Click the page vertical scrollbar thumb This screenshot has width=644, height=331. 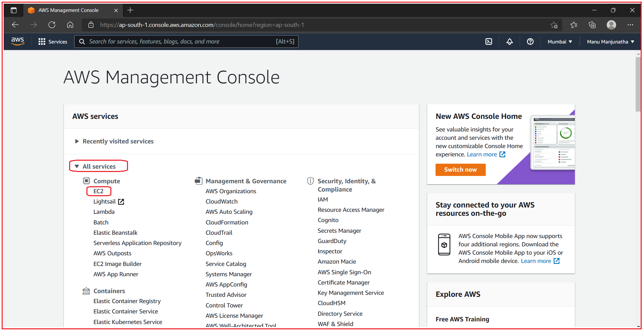point(638,84)
